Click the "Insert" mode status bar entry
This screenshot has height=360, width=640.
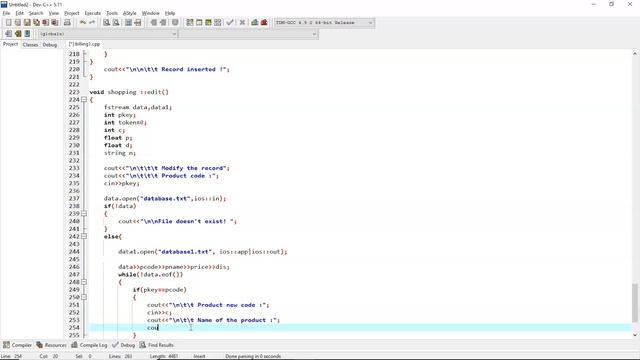(x=199, y=356)
